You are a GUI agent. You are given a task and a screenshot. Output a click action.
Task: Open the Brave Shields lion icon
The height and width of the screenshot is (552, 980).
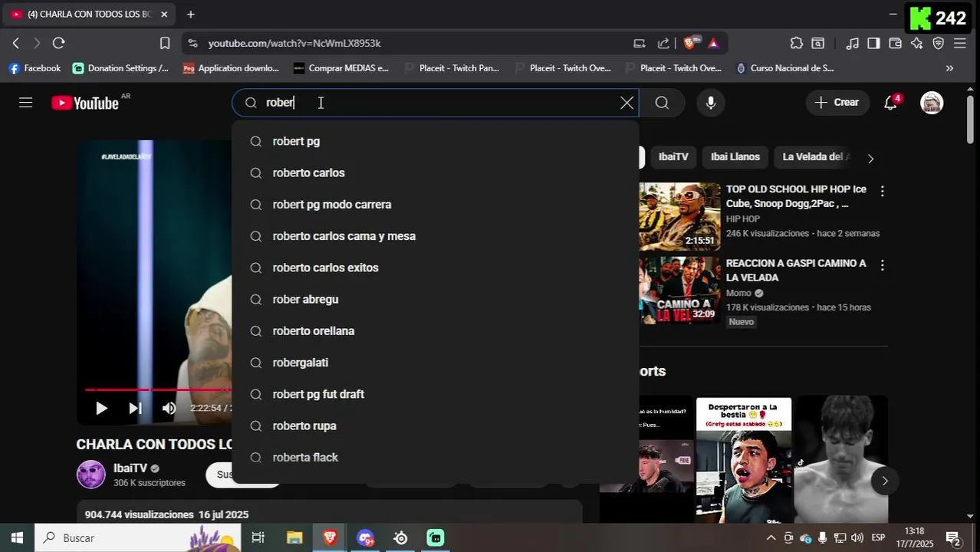pyautogui.click(x=689, y=43)
